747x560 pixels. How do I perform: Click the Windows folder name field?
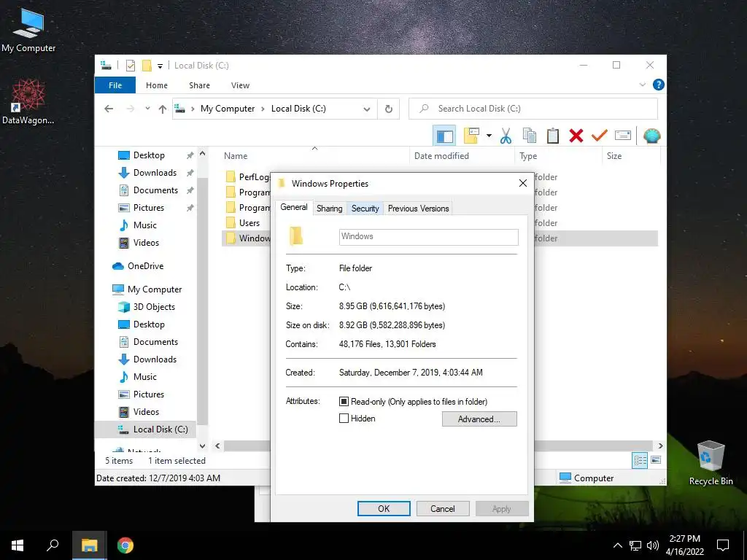428,237
